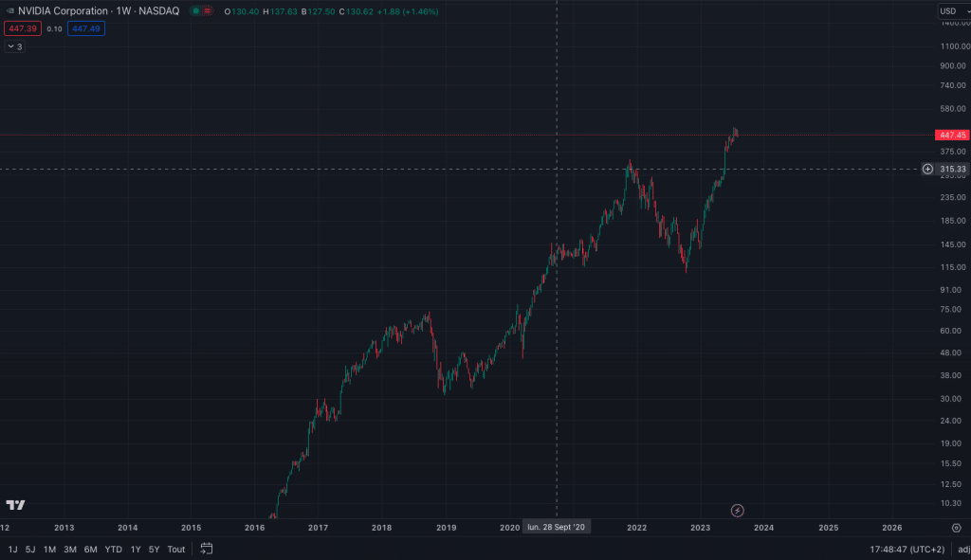
Task: Click the 2016 label on time axis
Action: (x=254, y=528)
